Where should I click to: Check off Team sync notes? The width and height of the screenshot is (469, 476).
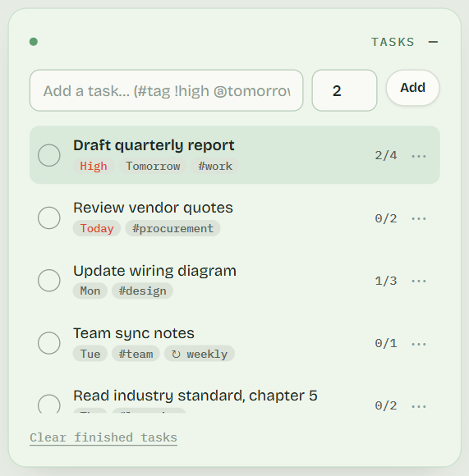pos(49,343)
